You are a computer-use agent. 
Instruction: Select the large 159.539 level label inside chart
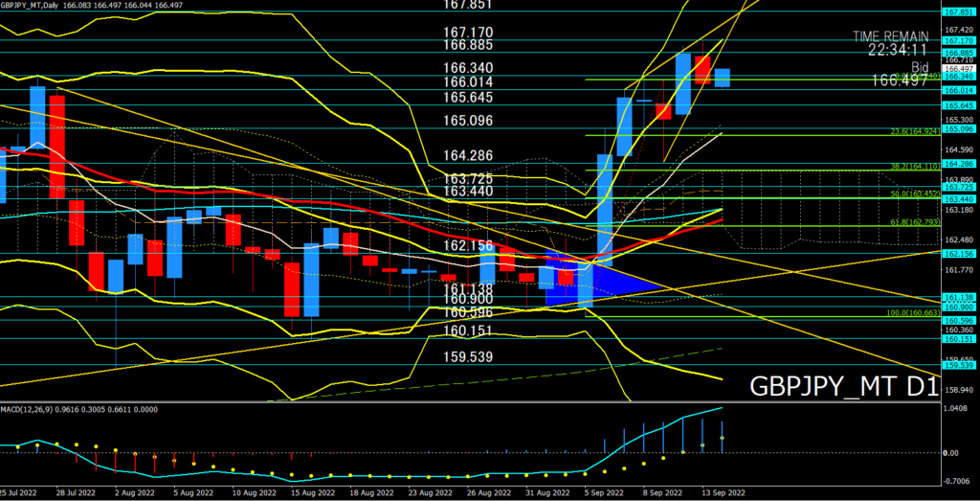[468, 357]
